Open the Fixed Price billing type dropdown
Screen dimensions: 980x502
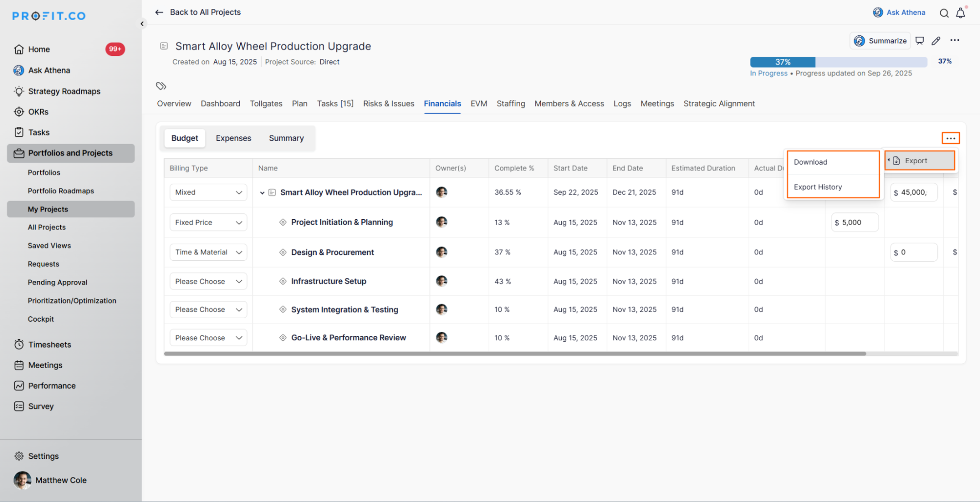click(x=208, y=223)
